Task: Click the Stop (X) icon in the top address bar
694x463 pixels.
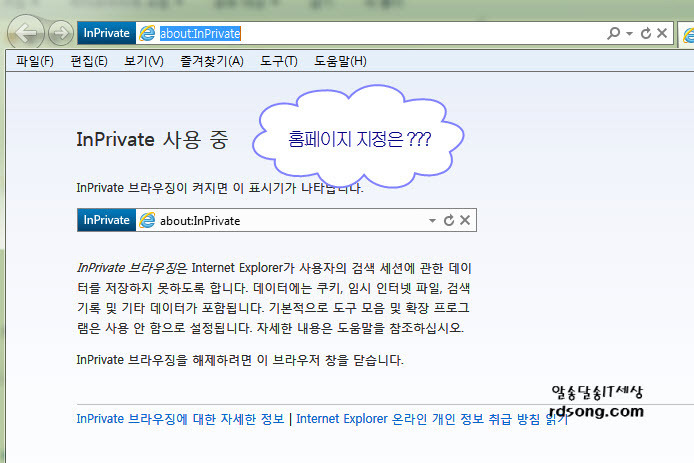Action: (x=662, y=33)
